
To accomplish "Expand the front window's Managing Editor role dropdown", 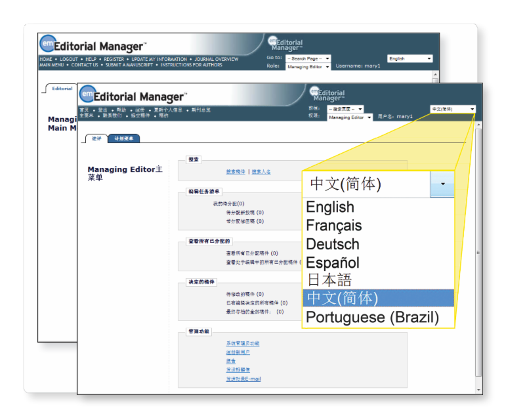I will (x=350, y=117).
